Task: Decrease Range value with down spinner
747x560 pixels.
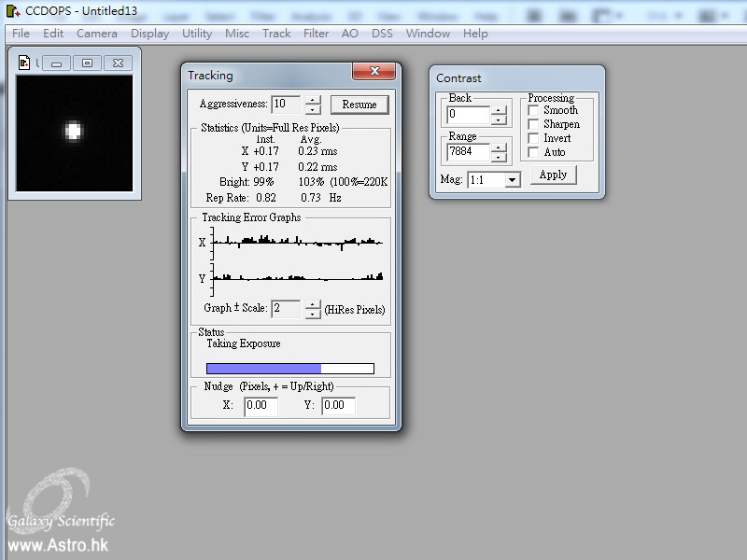Action: point(499,155)
